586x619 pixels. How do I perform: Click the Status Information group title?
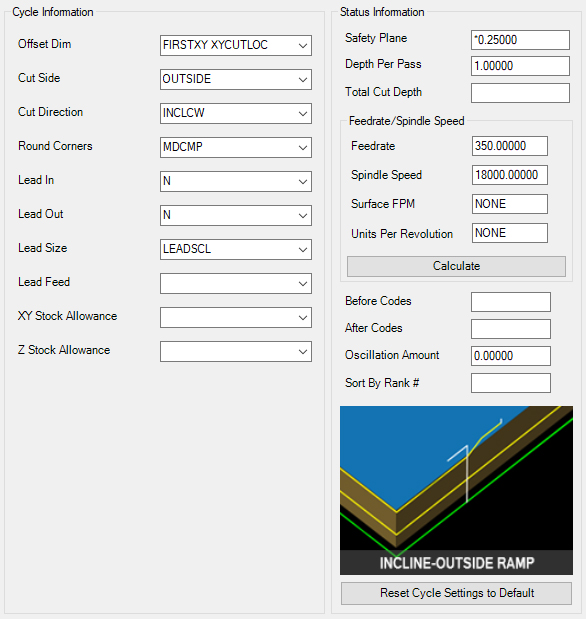pyautogui.click(x=382, y=12)
